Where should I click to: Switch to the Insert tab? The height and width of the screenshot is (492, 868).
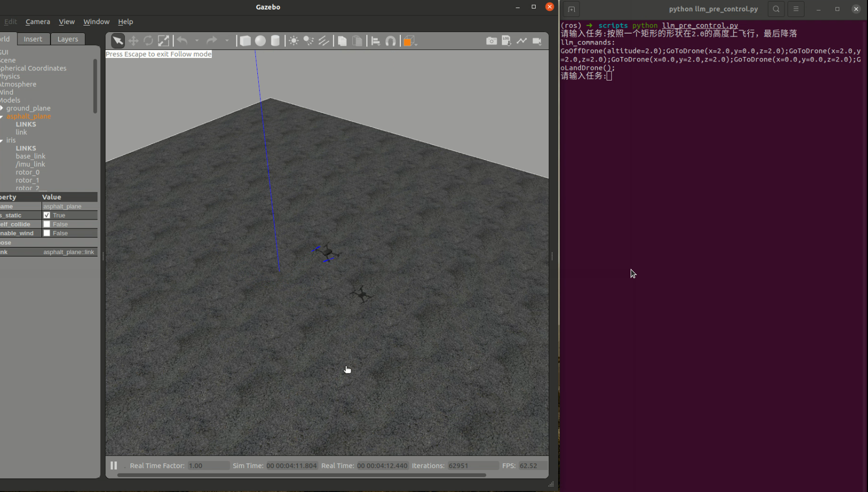(33, 39)
